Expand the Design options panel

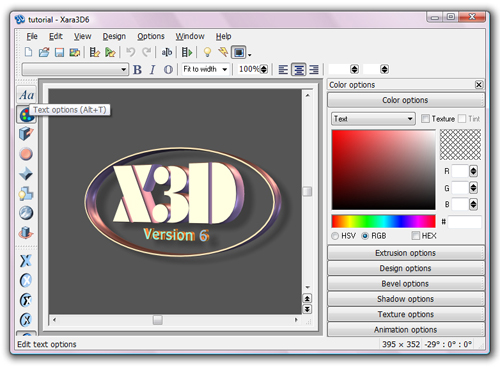coord(406,268)
